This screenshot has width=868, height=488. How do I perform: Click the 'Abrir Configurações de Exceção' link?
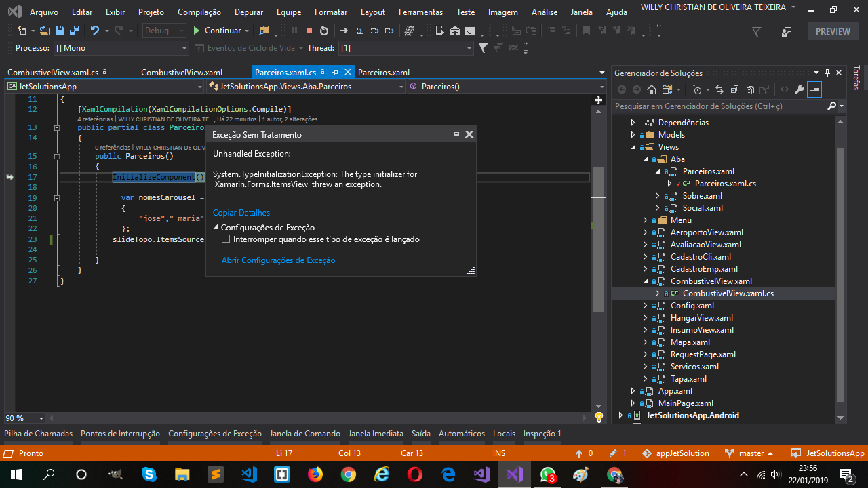[x=278, y=260]
